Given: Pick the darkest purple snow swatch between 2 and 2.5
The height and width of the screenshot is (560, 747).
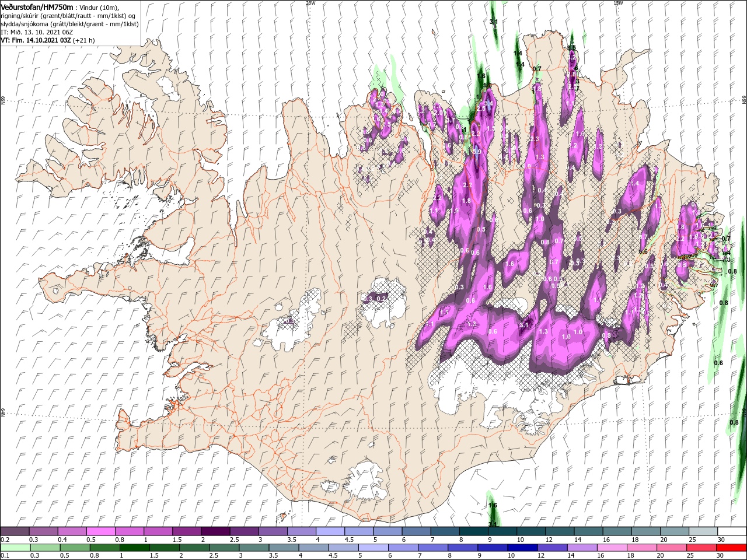Looking at the screenshot, I should (x=215, y=531).
